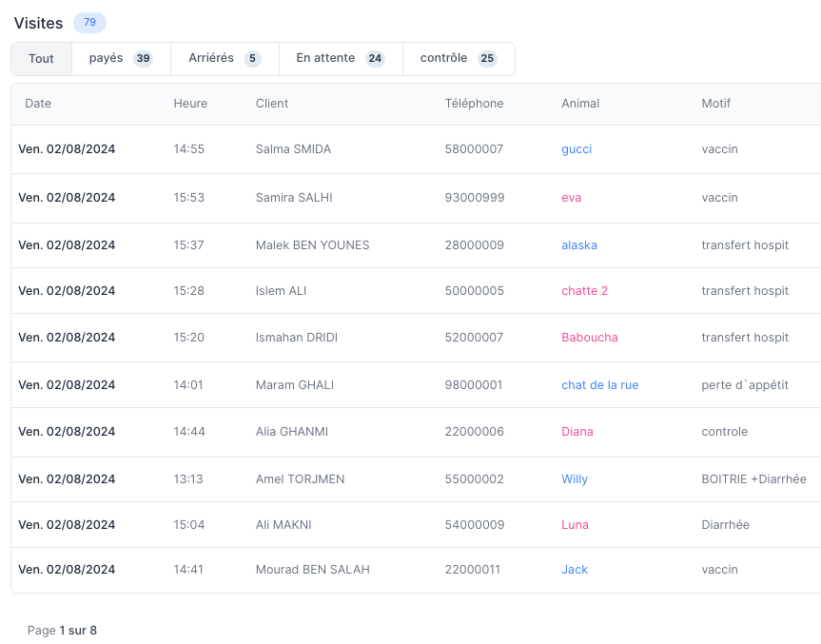
Task: Click the Client column header
Action: [x=272, y=104]
